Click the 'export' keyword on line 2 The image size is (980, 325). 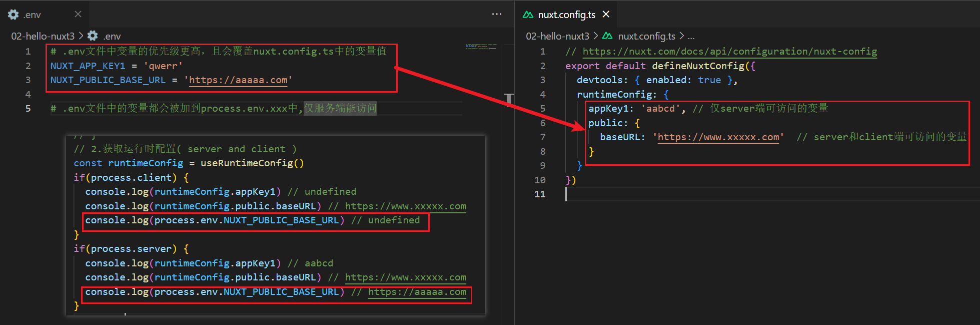582,66
